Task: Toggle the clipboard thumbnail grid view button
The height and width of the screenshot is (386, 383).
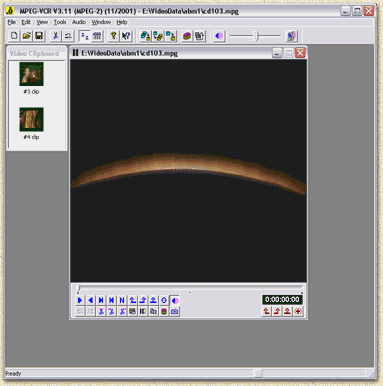Action: [x=97, y=36]
